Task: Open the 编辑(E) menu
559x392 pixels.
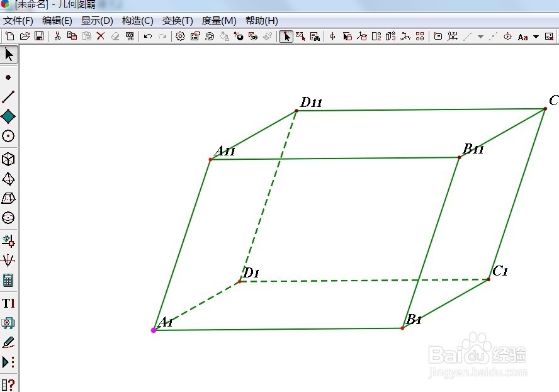Action: [x=57, y=21]
